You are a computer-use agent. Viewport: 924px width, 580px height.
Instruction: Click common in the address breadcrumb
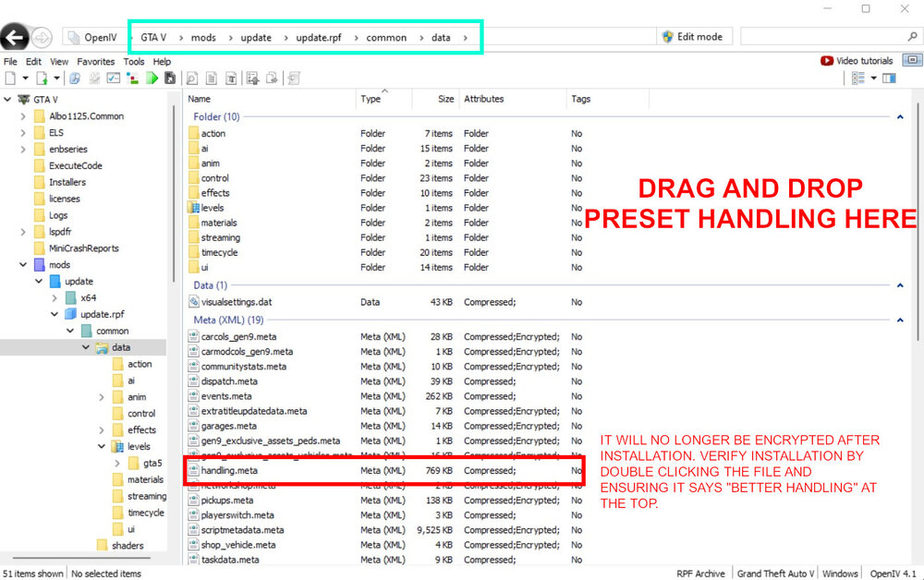pyautogui.click(x=386, y=38)
